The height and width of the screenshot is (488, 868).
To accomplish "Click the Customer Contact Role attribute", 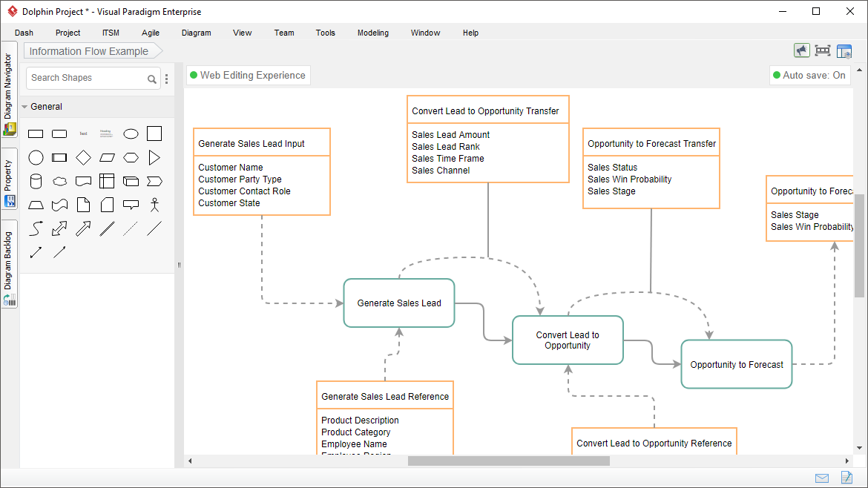I will point(244,191).
